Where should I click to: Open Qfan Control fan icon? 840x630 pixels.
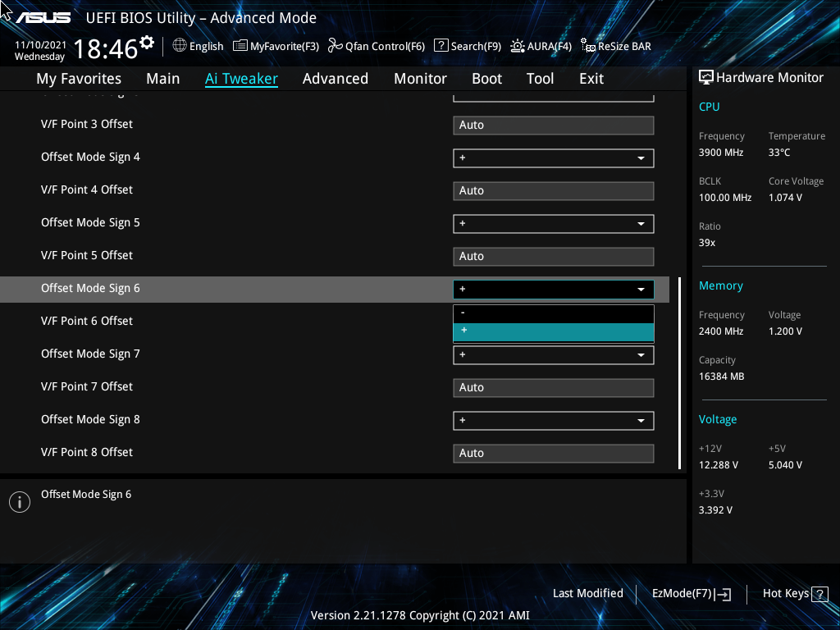point(336,46)
